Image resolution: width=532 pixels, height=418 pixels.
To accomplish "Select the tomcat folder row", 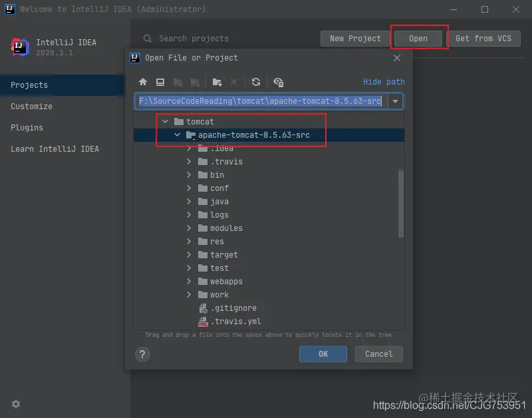I will click(x=269, y=122).
